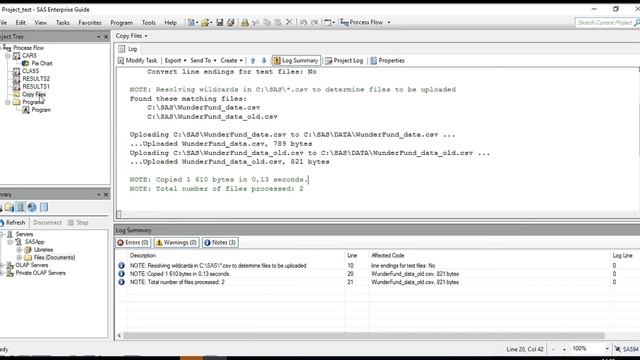Click the New item toolbar icon
This screenshot has width=640, height=360.
tap(191, 22)
